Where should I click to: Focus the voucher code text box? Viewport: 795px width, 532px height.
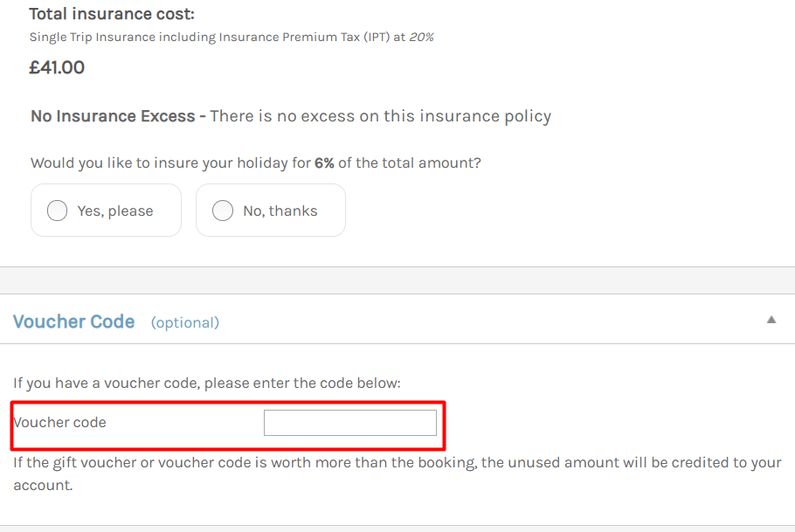point(349,423)
